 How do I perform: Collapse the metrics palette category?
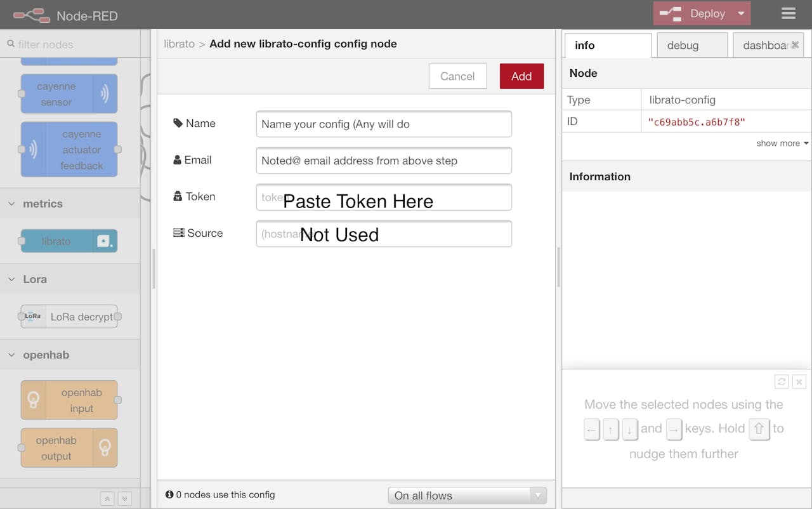[70, 204]
